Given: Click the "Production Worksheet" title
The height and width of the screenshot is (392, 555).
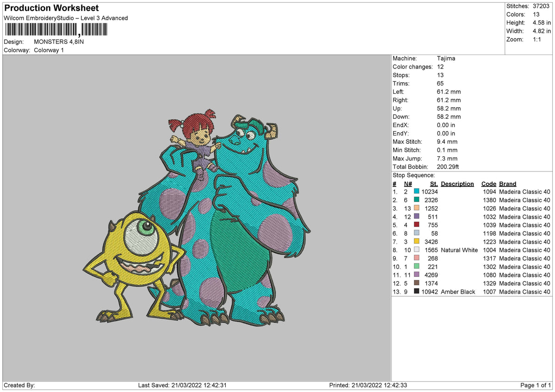Looking at the screenshot, I should [51, 8].
